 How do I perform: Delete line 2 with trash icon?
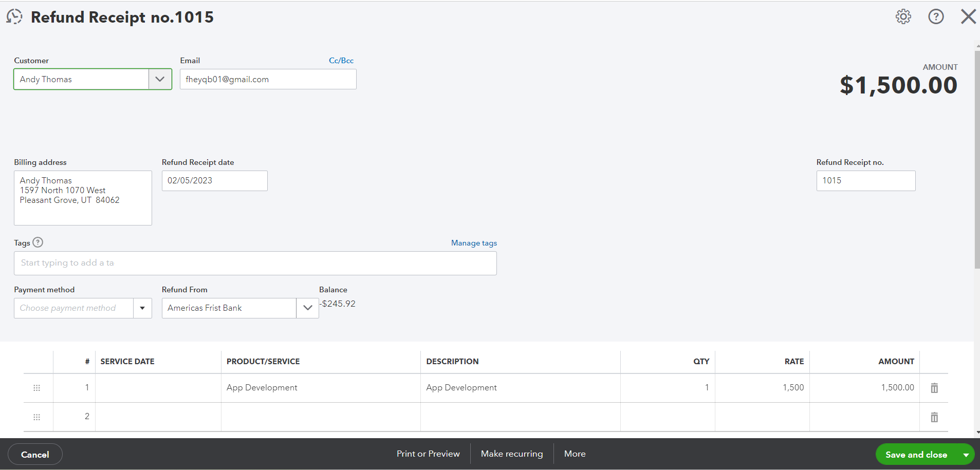[934, 417]
